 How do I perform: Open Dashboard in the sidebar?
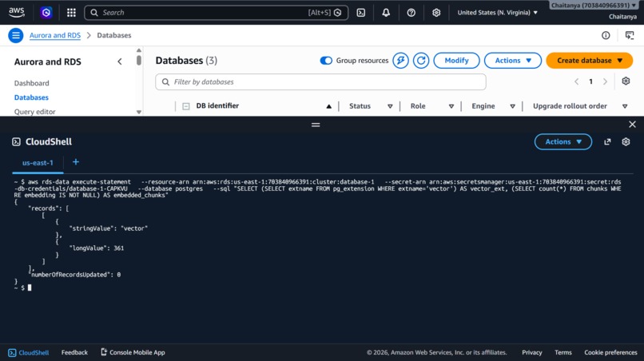click(x=32, y=83)
